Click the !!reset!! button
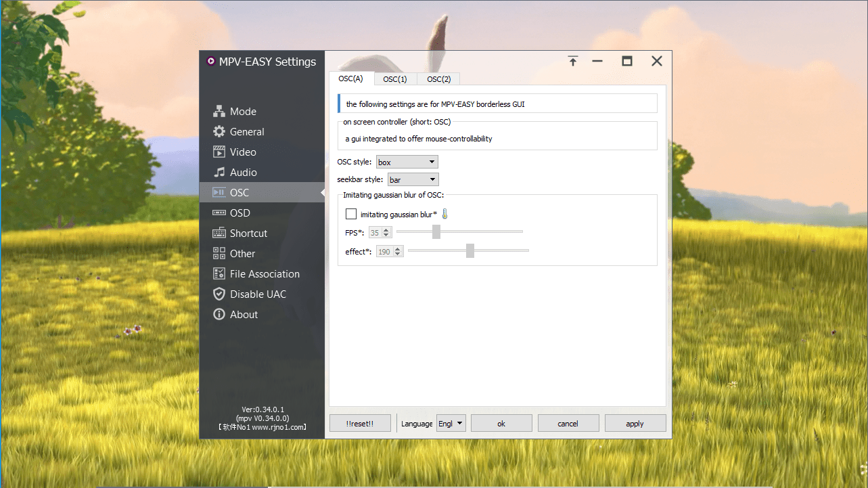The height and width of the screenshot is (488, 868). pyautogui.click(x=360, y=424)
